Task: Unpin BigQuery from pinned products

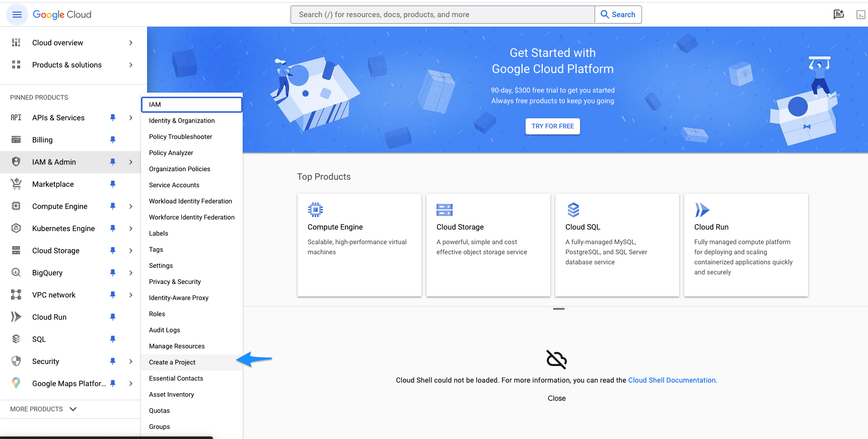Action: [x=113, y=272]
